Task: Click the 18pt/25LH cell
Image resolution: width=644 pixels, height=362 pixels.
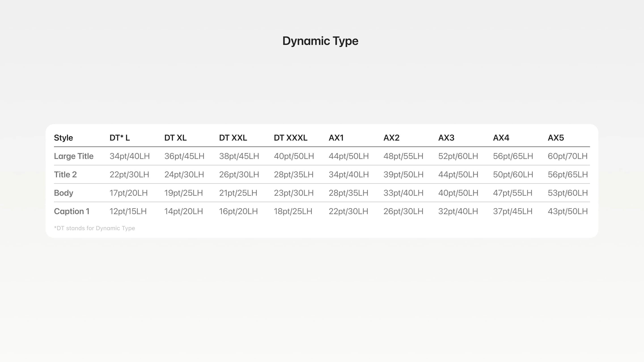Action: [x=293, y=211]
